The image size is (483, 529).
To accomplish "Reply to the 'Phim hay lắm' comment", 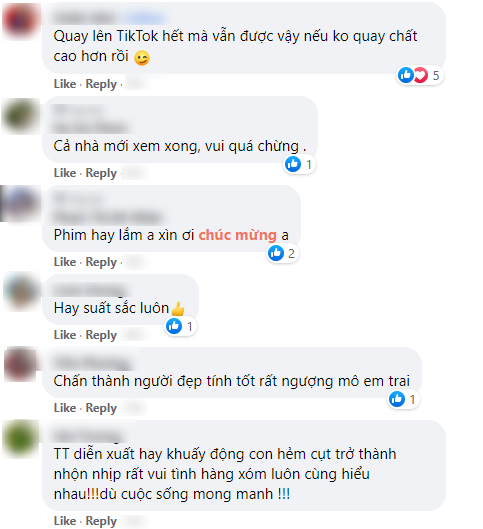I will 101,262.
